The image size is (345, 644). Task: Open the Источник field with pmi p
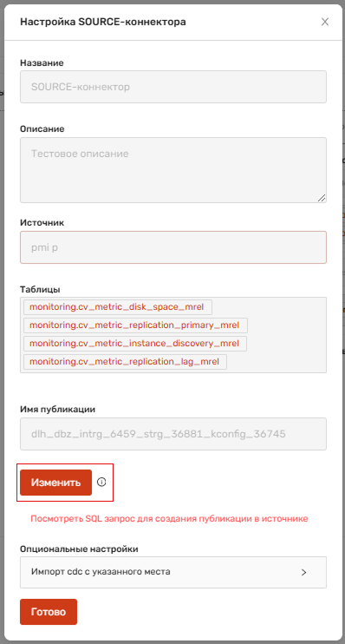[x=173, y=247]
